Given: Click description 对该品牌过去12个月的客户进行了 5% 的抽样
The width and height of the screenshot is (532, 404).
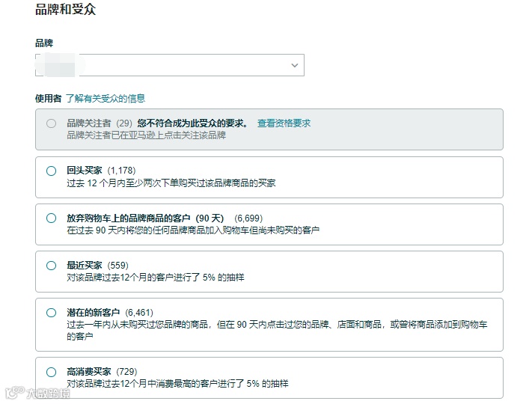Looking at the screenshot, I should tap(156, 278).
